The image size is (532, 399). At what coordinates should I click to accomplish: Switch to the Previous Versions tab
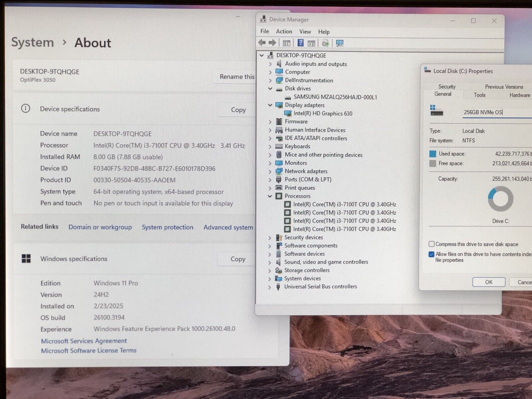504,87
